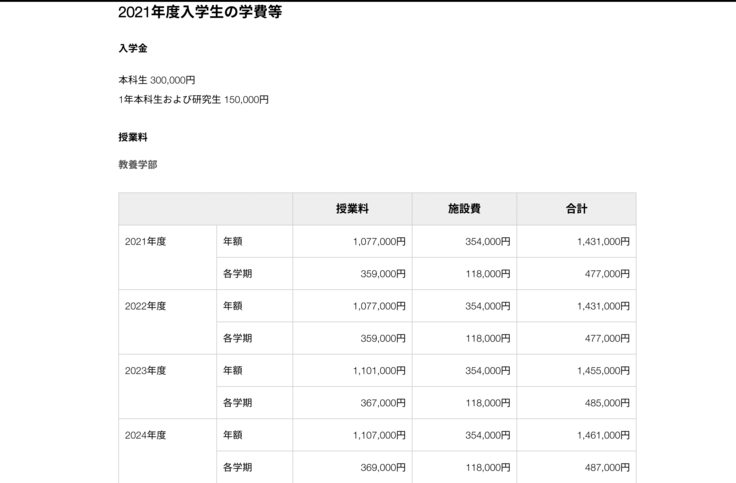Select the 2024年度 row label

pos(146,435)
